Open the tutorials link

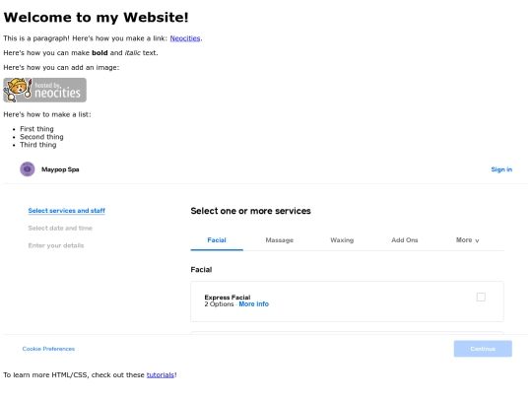(x=161, y=375)
